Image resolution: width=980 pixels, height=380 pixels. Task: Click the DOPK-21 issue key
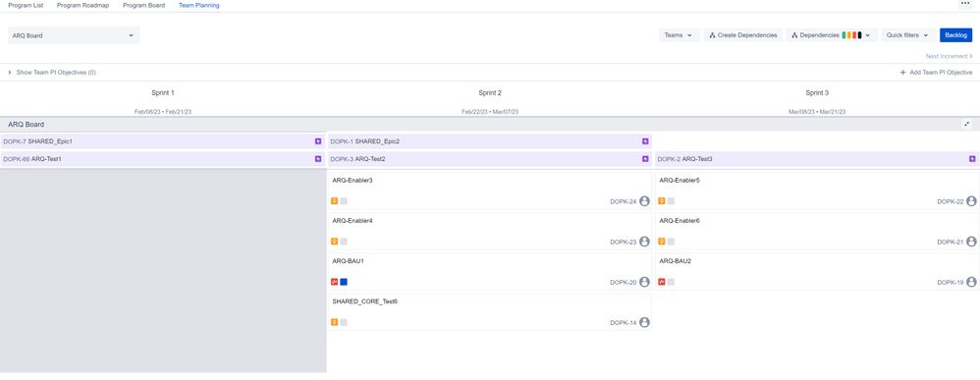pos(950,242)
